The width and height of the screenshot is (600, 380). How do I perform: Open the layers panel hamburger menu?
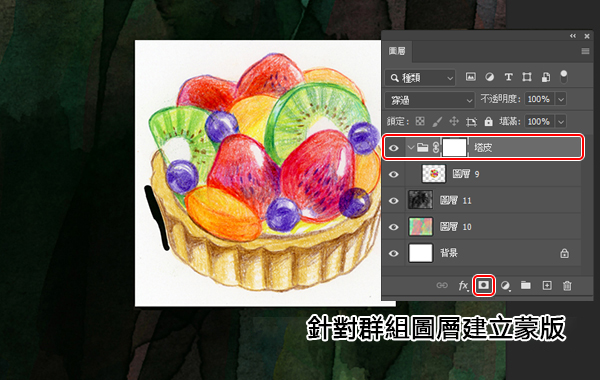coord(585,51)
